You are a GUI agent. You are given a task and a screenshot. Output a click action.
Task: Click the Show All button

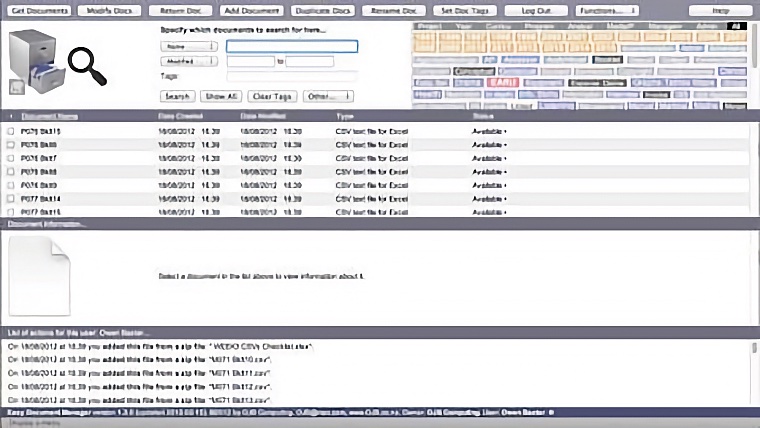(220, 96)
